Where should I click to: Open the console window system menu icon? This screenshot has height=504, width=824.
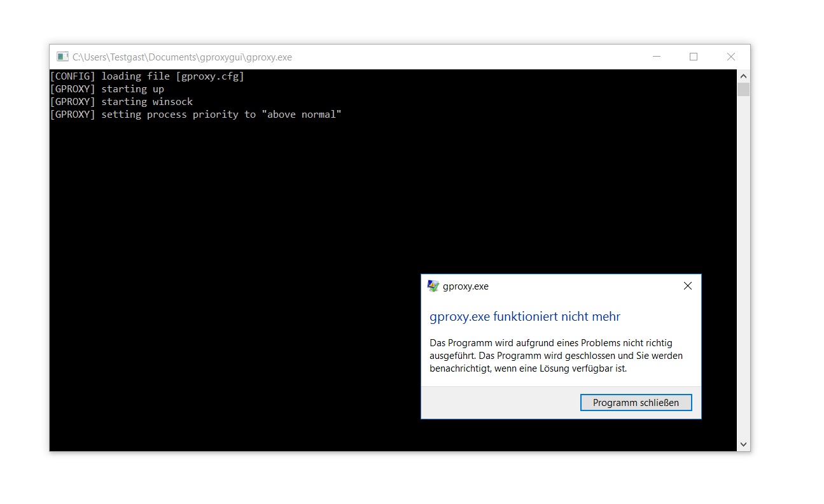(x=62, y=57)
